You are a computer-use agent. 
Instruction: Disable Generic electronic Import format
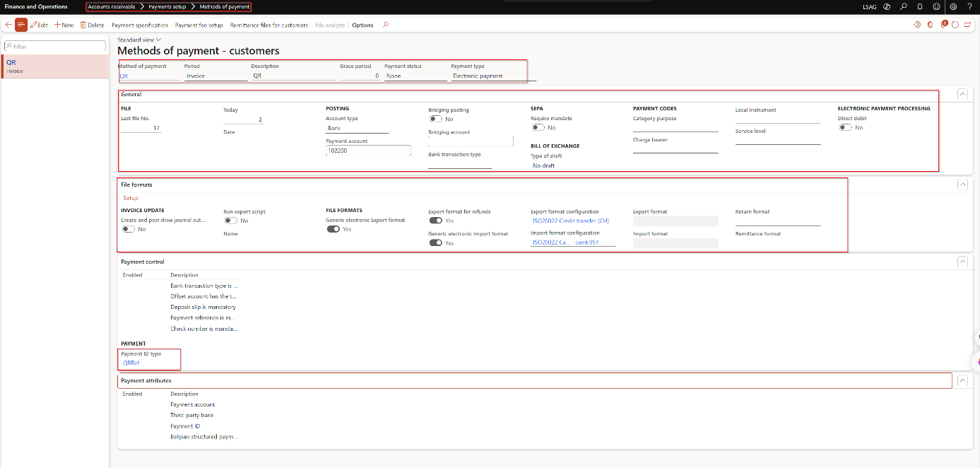tap(435, 242)
